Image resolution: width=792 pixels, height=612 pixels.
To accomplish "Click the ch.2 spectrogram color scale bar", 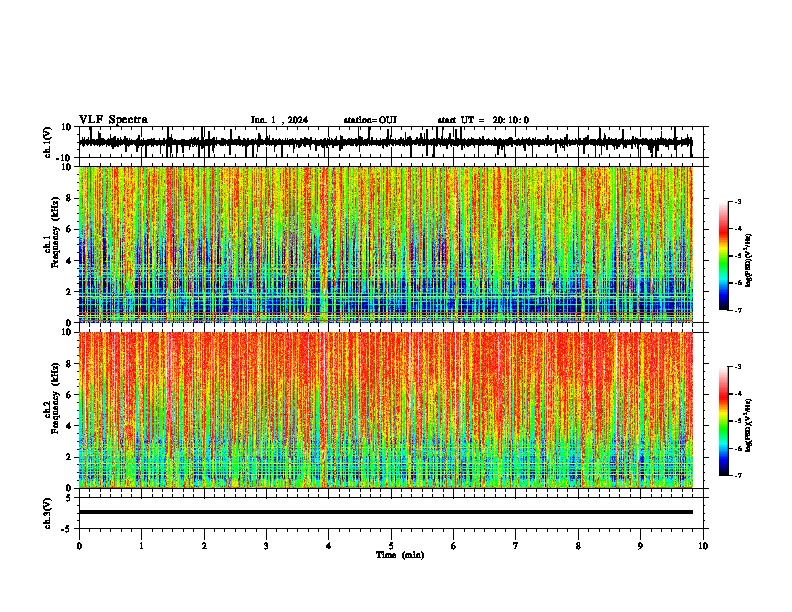I will [724, 421].
